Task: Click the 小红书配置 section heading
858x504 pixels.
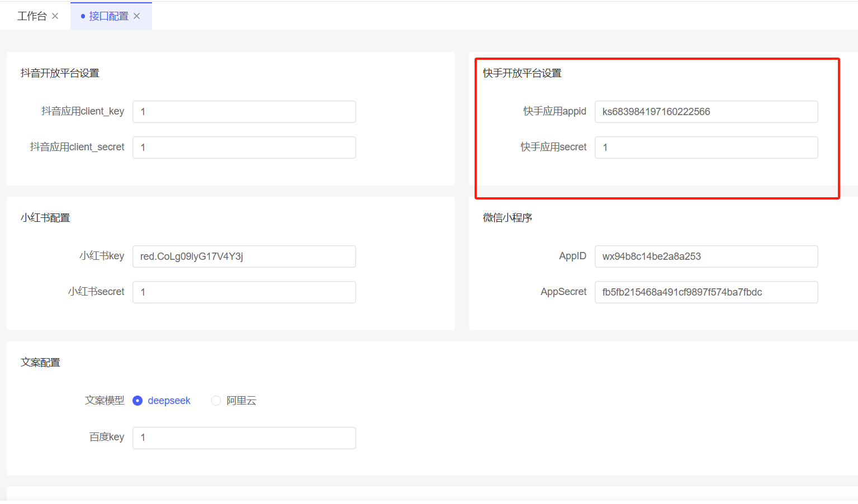Action: [x=45, y=218]
